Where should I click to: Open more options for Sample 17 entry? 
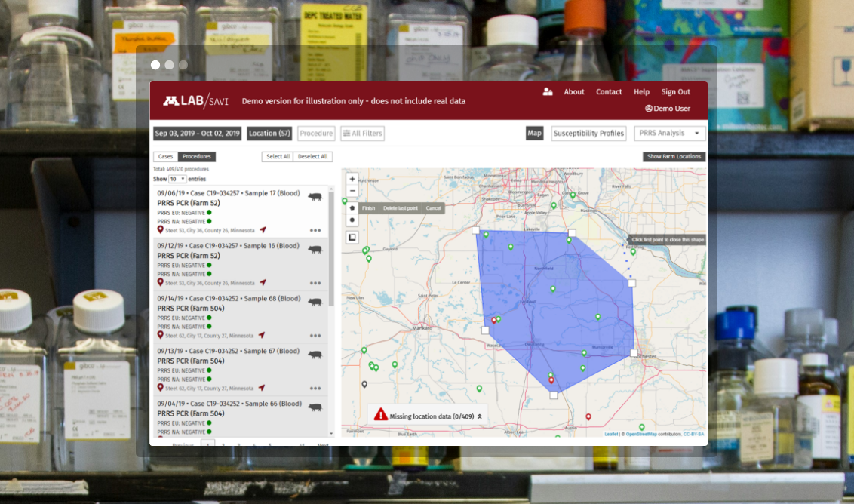[315, 230]
